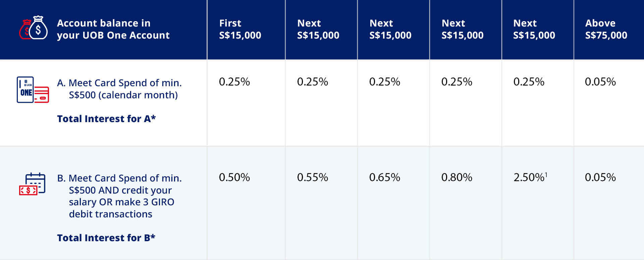
Task: Select the 2.50% rate cell
Action: click(529, 177)
